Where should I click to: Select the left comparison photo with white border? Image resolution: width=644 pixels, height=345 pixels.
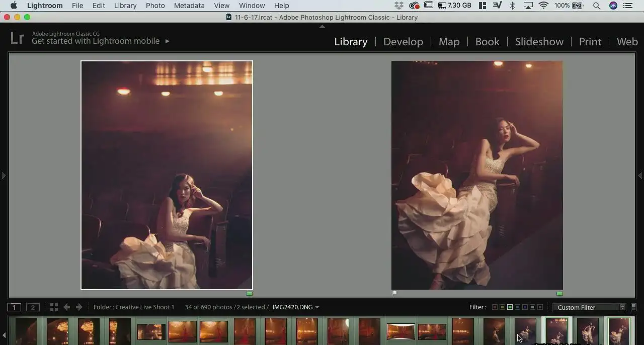(167, 175)
